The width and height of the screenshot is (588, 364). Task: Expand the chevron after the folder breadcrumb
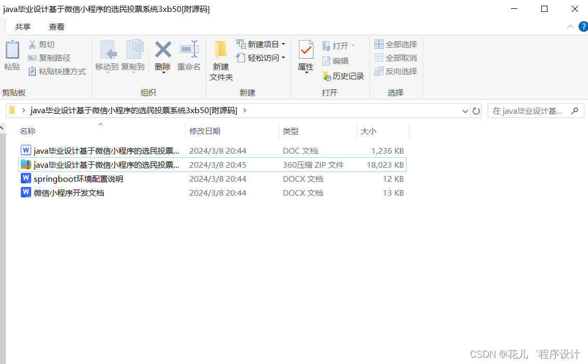pos(245,111)
